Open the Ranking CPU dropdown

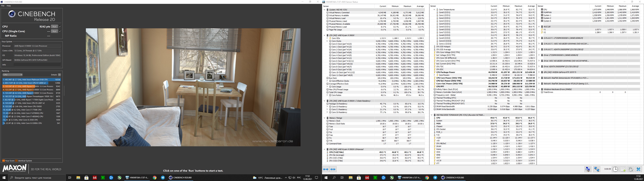pyautogui.click(x=13, y=75)
